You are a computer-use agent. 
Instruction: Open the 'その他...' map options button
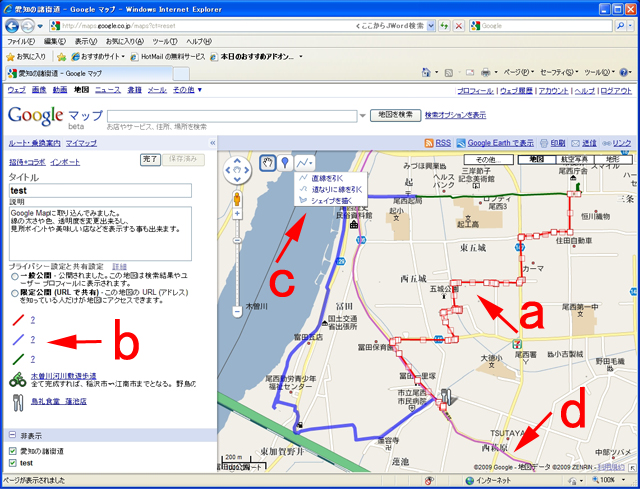(488, 159)
